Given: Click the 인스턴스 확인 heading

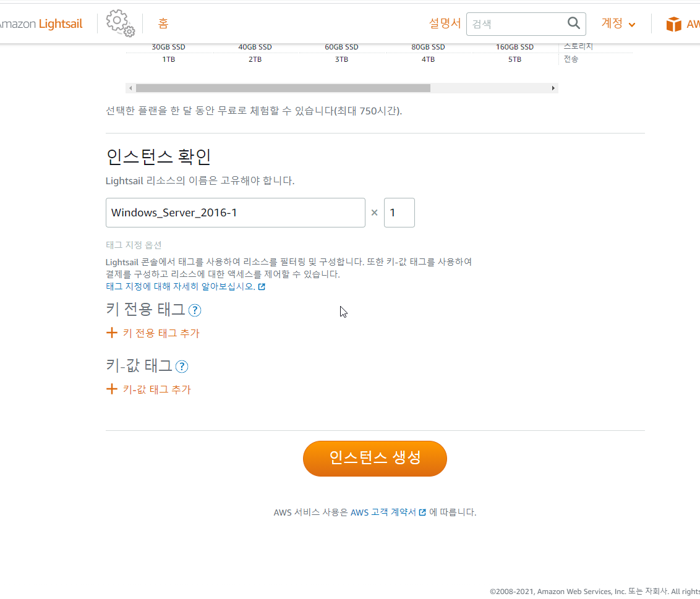Looking at the screenshot, I should (x=158, y=156).
